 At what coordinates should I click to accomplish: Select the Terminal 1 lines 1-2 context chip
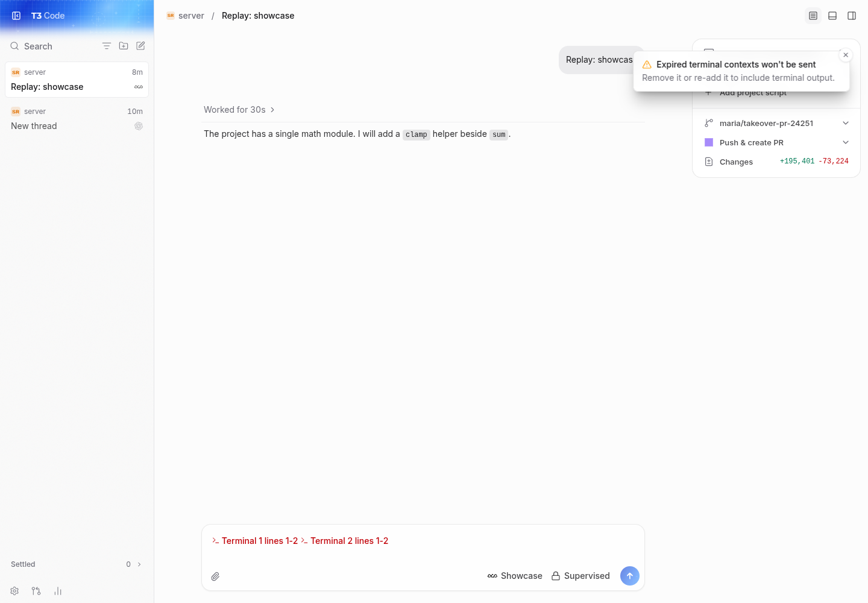click(255, 541)
